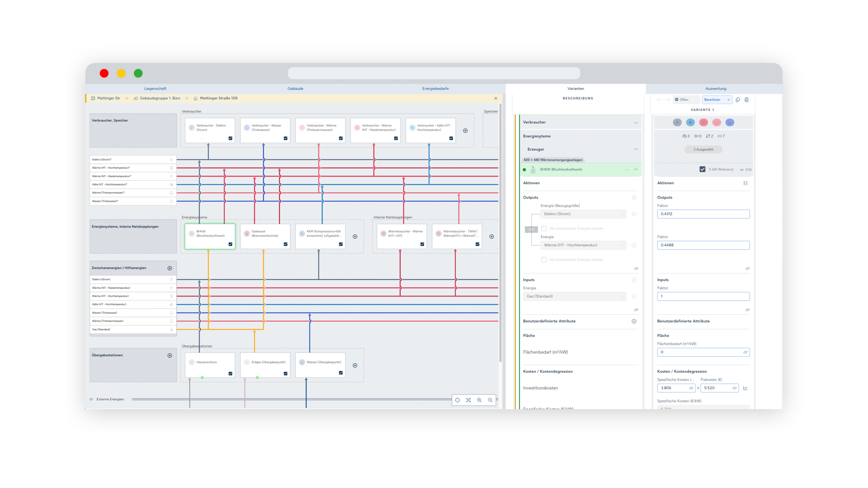Zoom out of the energy diagram
This screenshot has height=488, width=868.
(x=490, y=400)
